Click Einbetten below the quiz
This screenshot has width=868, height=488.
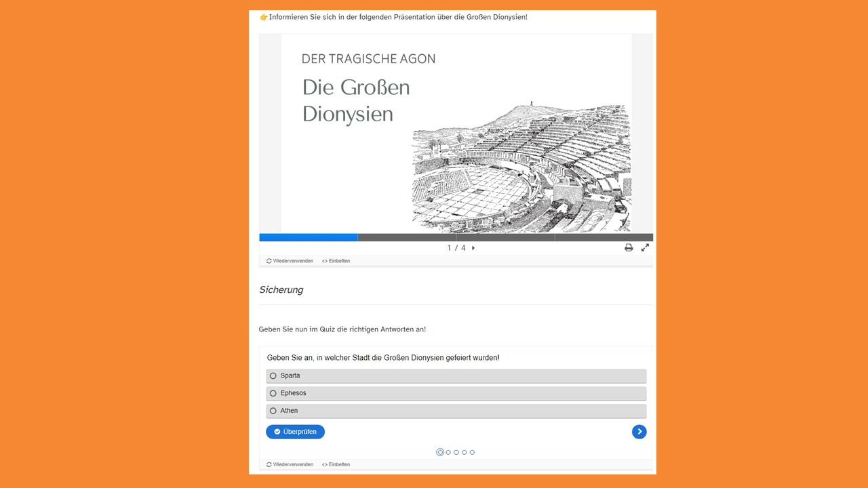336,465
